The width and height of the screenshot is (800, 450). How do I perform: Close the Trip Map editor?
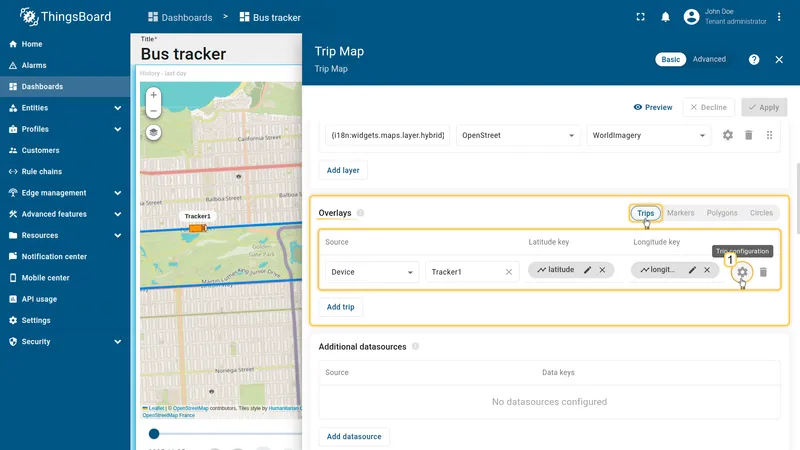point(779,60)
